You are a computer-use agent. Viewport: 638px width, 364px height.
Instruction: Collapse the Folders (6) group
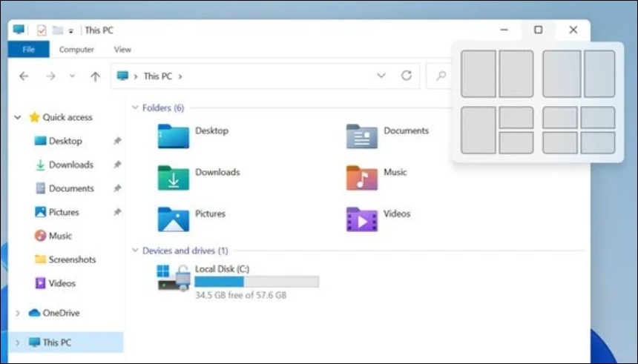pyautogui.click(x=135, y=107)
